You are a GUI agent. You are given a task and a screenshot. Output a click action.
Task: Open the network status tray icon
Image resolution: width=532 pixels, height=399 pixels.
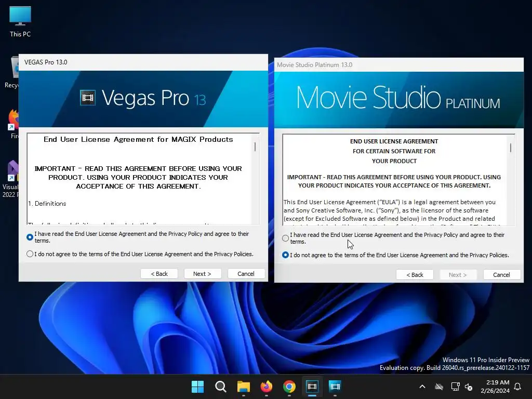tap(455, 387)
